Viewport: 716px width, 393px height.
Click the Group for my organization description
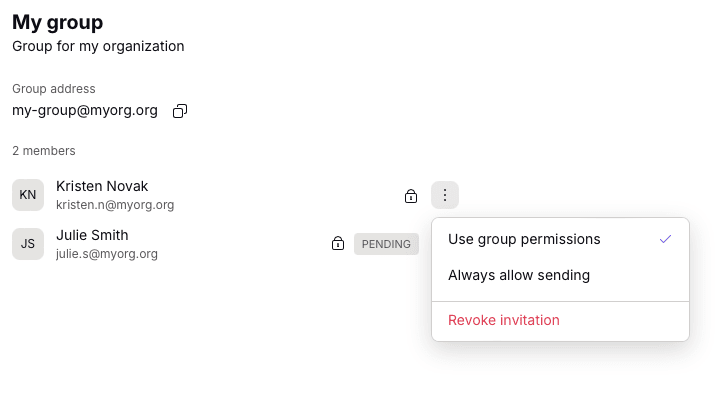point(98,46)
